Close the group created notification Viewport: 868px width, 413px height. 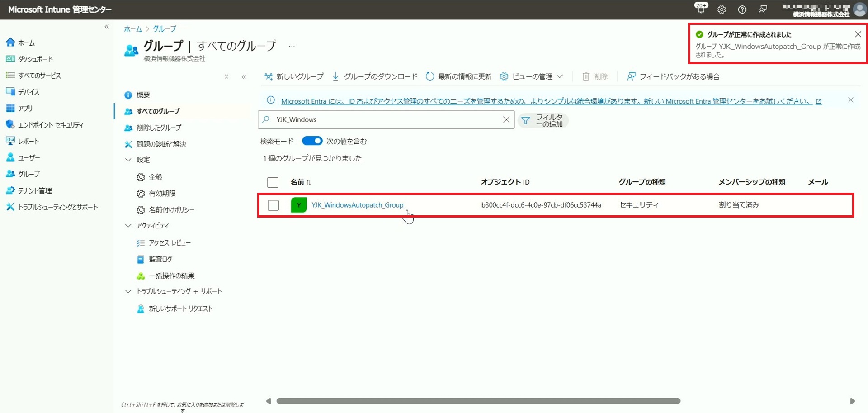[x=858, y=34]
